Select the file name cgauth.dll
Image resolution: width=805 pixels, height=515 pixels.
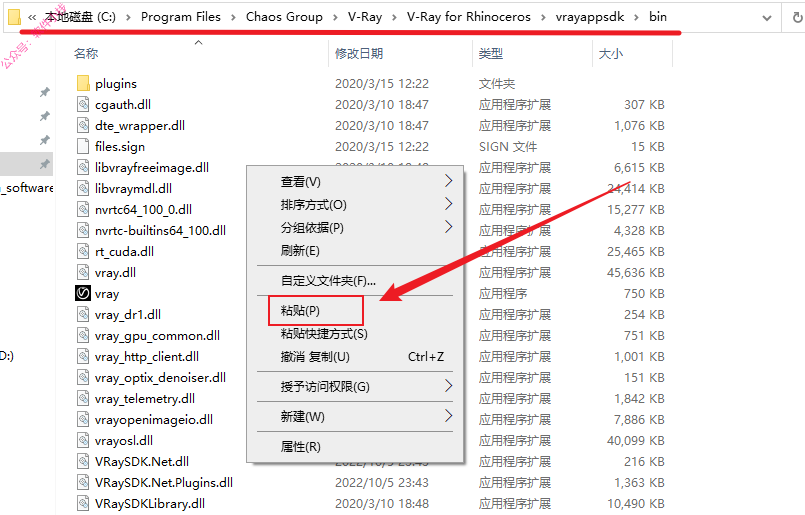coord(123,105)
